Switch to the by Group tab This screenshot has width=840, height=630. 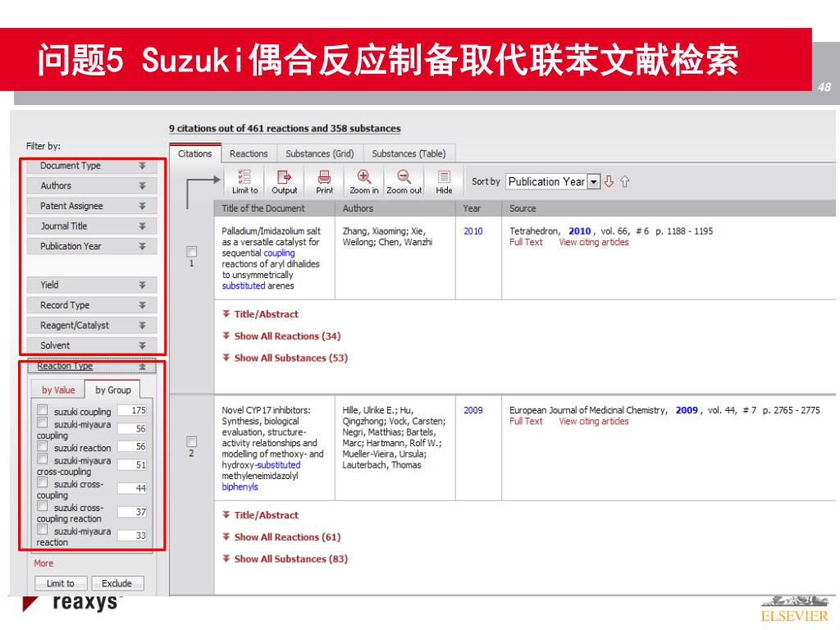coord(113,390)
